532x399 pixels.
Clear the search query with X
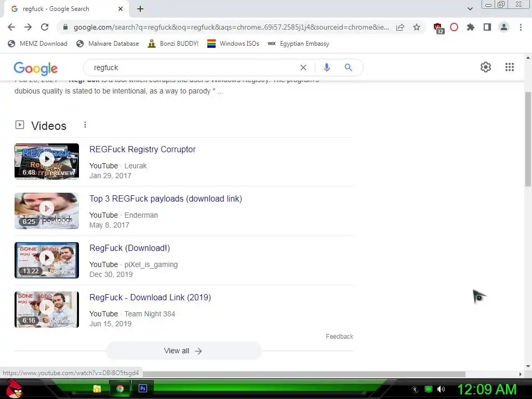click(x=303, y=68)
